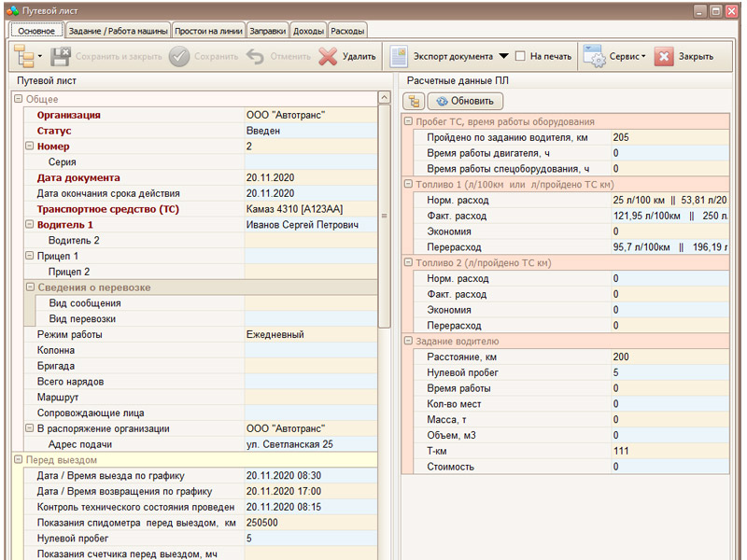Viewport: 747px width, 560px height.
Task: Click the Export document page icon
Action: click(x=399, y=56)
